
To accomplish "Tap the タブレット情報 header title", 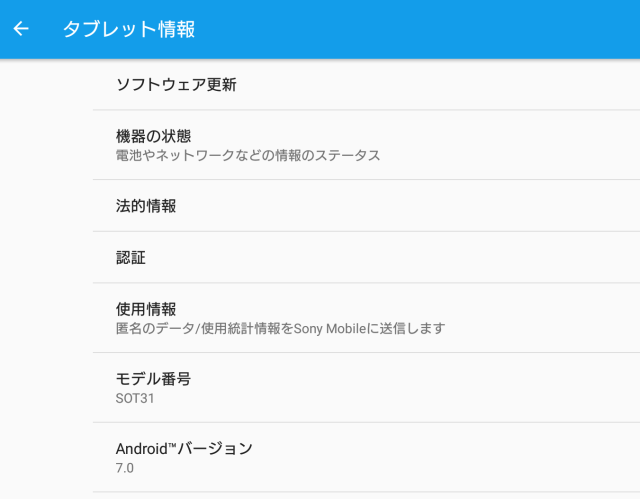I will 129,29.
